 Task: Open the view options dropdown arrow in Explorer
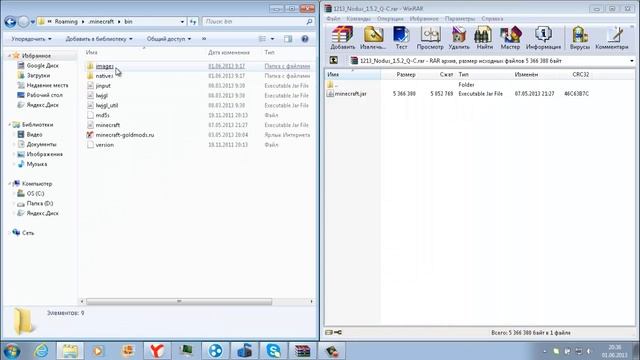pyautogui.click(x=273, y=39)
